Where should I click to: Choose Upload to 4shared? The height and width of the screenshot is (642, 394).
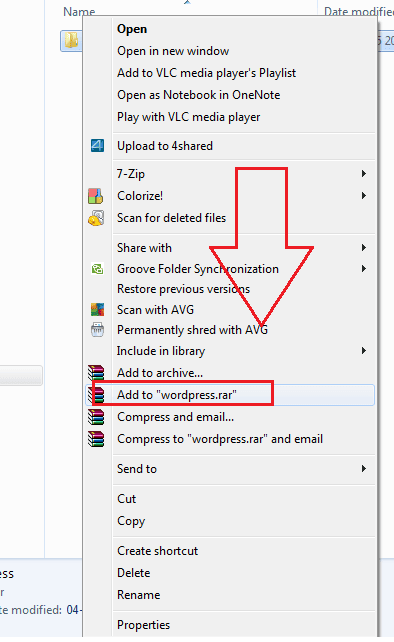click(x=165, y=146)
